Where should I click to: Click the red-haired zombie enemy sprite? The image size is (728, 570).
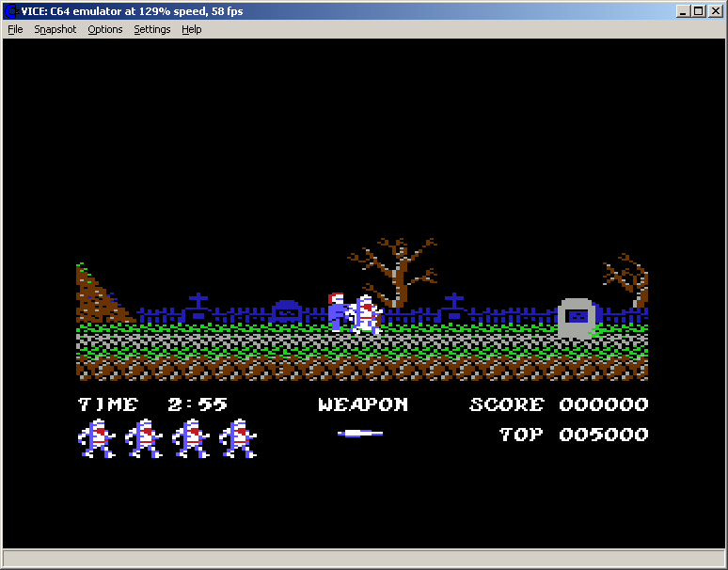(338, 311)
